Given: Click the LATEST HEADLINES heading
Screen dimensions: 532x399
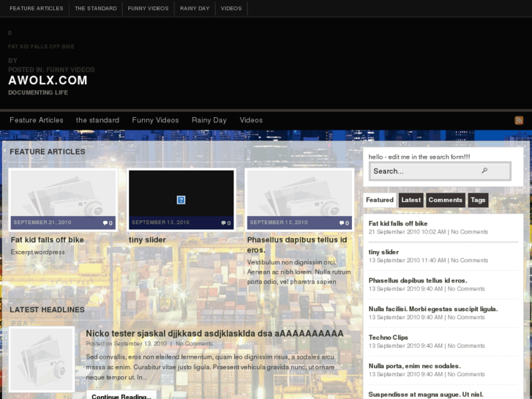Looking at the screenshot, I should tap(47, 310).
